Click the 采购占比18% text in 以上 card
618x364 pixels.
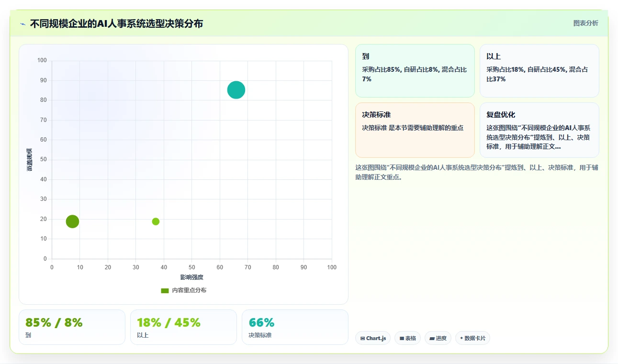[x=505, y=69]
